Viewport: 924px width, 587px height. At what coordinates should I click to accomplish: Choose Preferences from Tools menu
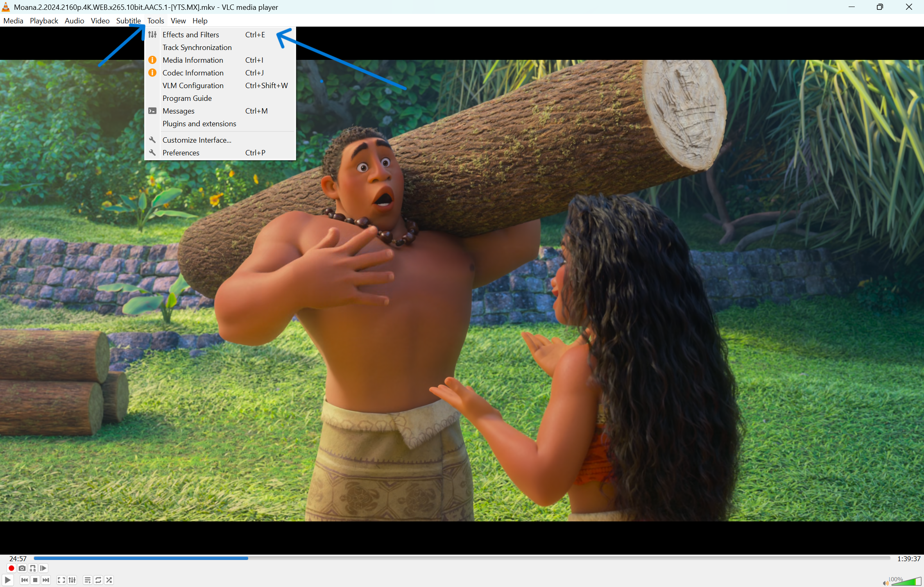click(x=181, y=153)
